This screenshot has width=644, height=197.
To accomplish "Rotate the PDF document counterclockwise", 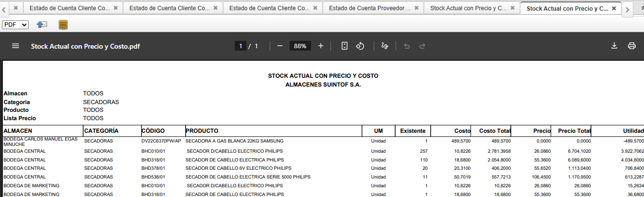I will (x=360, y=46).
